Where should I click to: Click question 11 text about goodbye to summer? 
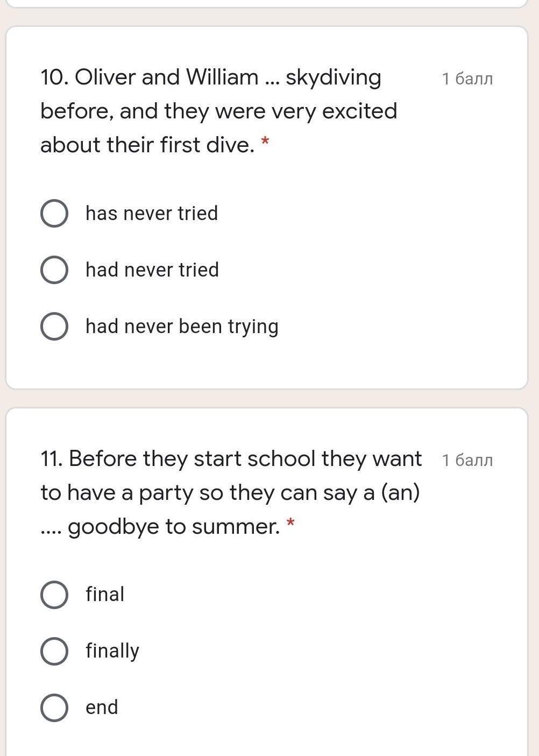pyautogui.click(x=230, y=492)
